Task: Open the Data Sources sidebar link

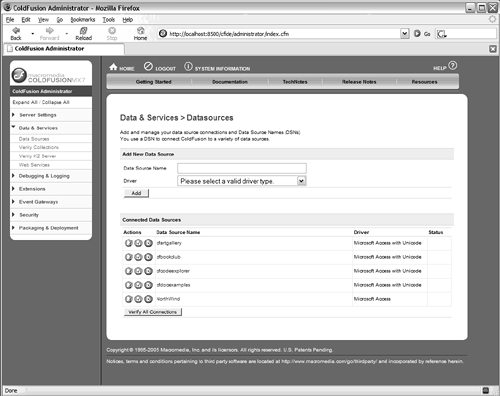Action: pos(34,139)
